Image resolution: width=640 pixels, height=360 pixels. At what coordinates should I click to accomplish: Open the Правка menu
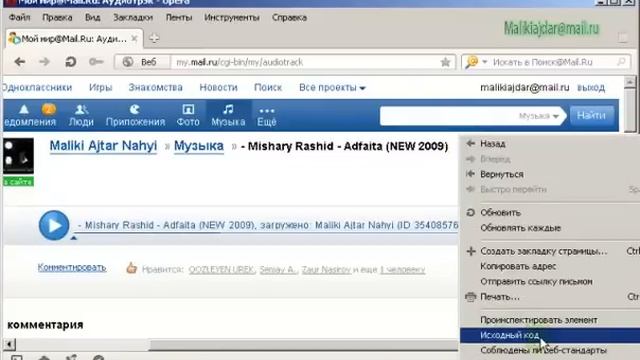tap(57, 18)
